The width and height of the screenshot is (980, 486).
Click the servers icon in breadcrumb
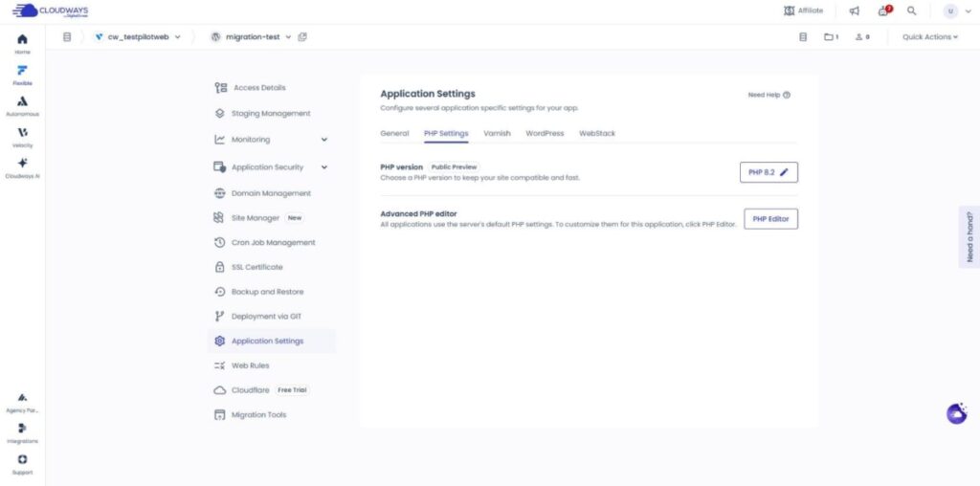67,37
